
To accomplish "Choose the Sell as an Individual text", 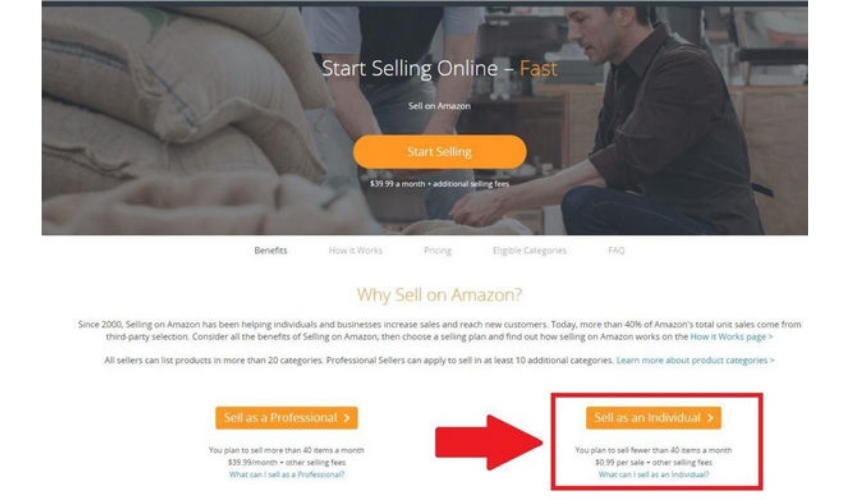I will (x=647, y=418).
